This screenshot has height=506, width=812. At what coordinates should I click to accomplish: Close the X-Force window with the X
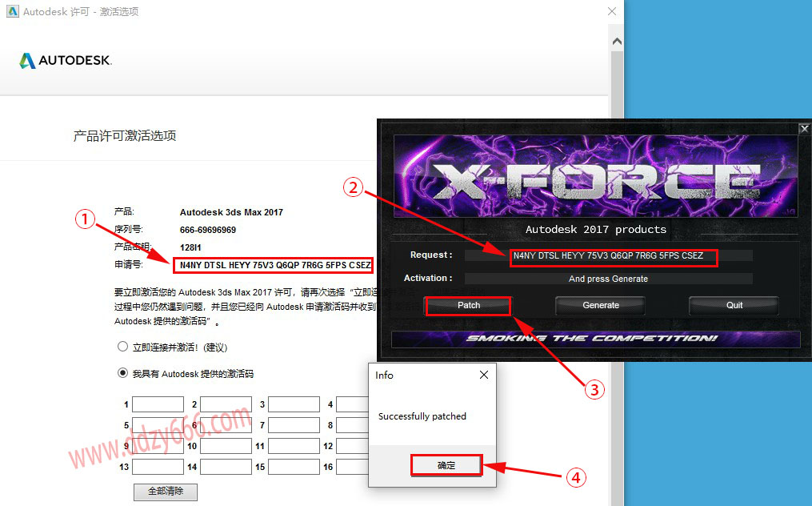tap(804, 128)
